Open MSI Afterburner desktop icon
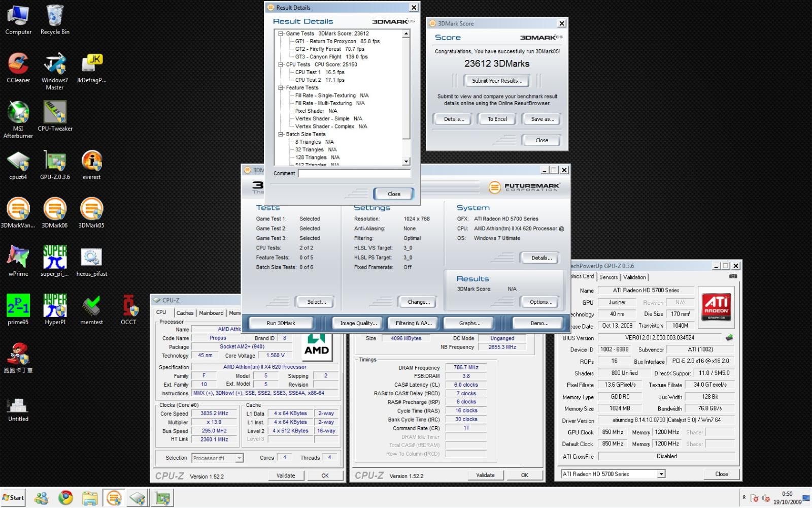The image size is (812, 508). point(18,119)
